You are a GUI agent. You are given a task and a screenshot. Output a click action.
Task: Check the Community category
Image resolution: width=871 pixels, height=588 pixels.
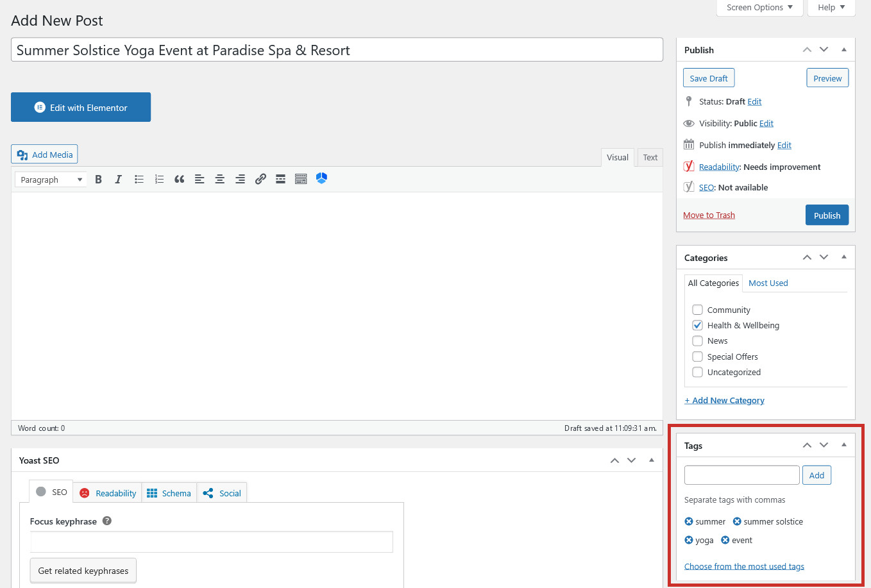pos(697,310)
